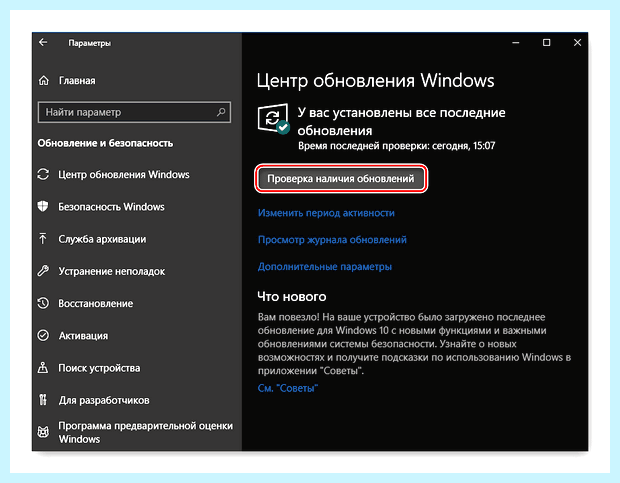Focus the Найти параметр search field
The width and height of the screenshot is (620, 483).
tap(134, 112)
